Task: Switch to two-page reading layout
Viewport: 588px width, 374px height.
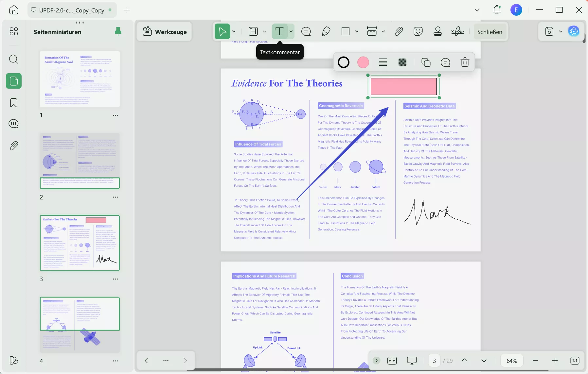Action: click(x=392, y=360)
